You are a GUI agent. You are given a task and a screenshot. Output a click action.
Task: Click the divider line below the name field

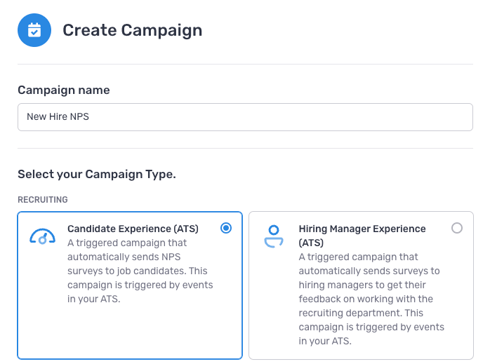point(245,148)
